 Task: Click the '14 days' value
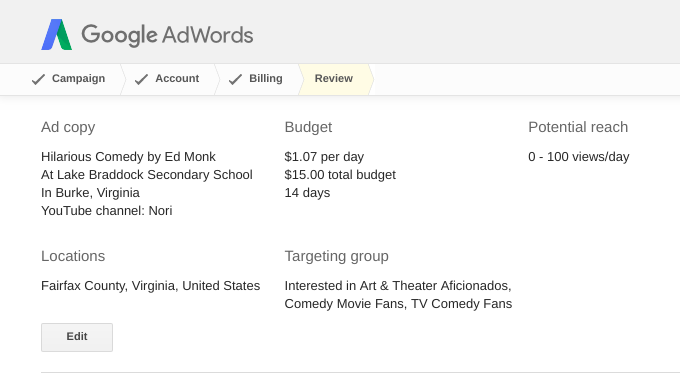point(307,193)
